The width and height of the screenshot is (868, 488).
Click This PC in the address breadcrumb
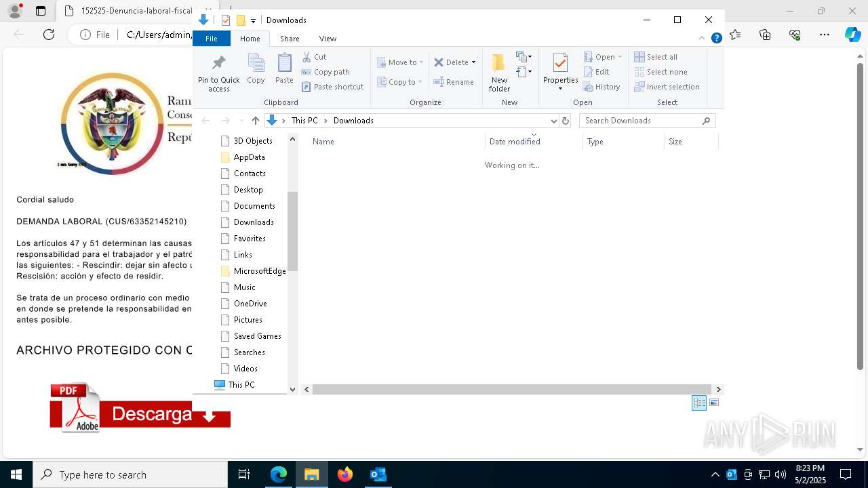(304, 121)
